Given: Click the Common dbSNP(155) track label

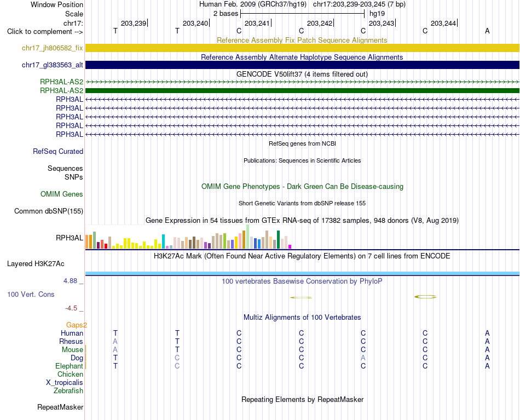Looking at the screenshot, I should pyautogui.click(x=49, y=211).
